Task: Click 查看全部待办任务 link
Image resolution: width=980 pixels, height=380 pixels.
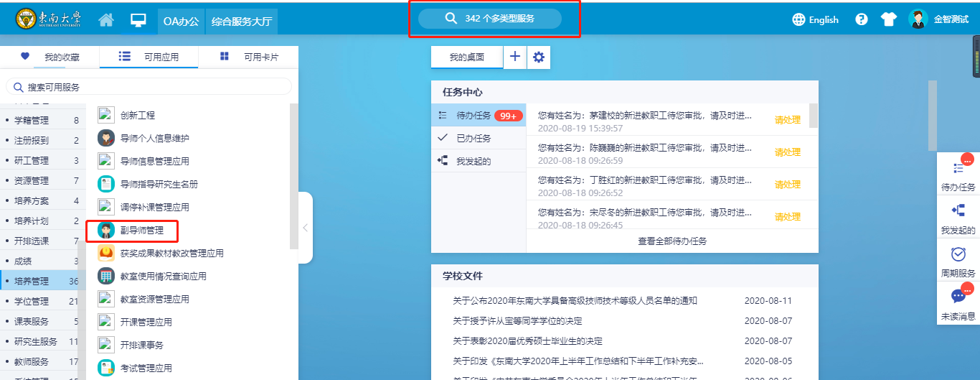Action: [x=672, y=241]
